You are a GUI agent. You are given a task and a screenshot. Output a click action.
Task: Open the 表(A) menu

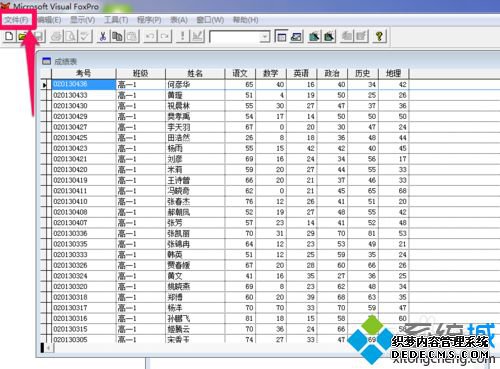(x=179, y=20)
